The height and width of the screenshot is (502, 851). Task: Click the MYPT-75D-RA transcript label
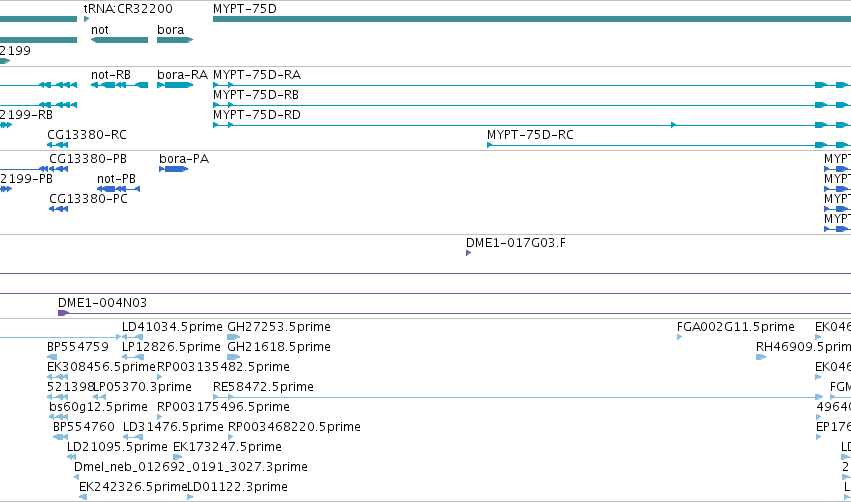(x=257, y=75)
